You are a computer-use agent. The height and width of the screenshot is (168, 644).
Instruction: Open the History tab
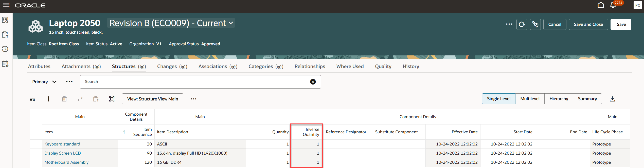point(411,66)
